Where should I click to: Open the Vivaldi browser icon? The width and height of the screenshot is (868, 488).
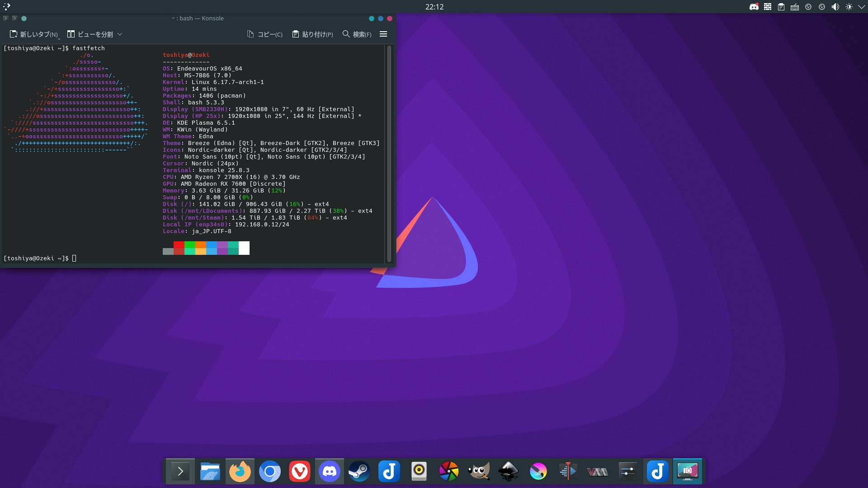(299, 472)
